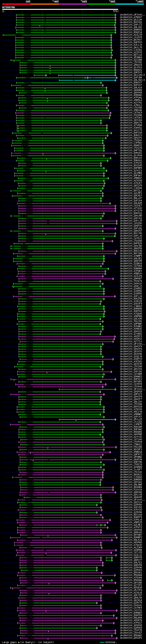Open hit UniRef100_B4FPU3
Viewport: 146px width, 644px height.
point(131,42)
